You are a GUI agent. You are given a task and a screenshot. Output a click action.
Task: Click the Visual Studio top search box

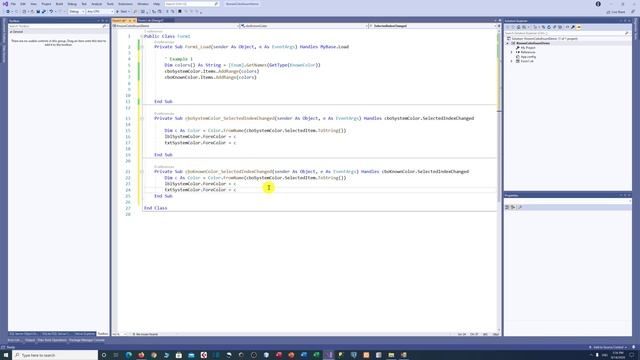coord(192,4)
